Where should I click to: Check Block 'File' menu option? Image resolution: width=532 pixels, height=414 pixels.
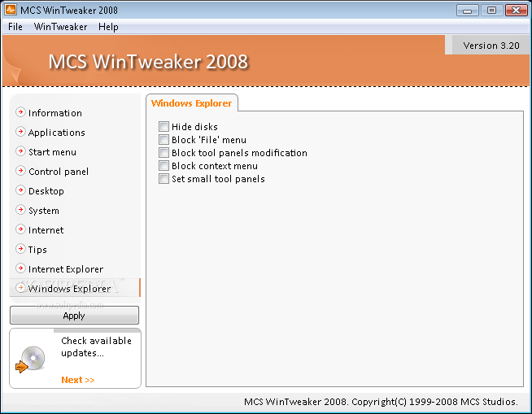(164, 139)
